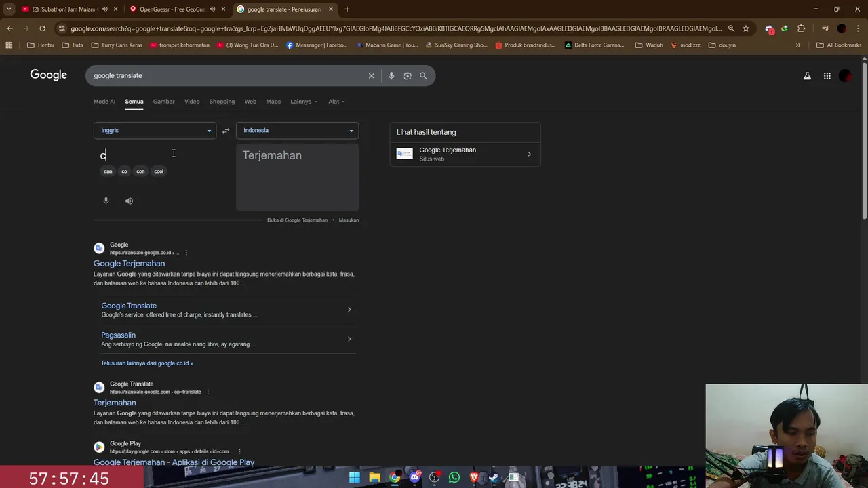Open Telusuran lainnya dari google.co.id link

(147, 363)
